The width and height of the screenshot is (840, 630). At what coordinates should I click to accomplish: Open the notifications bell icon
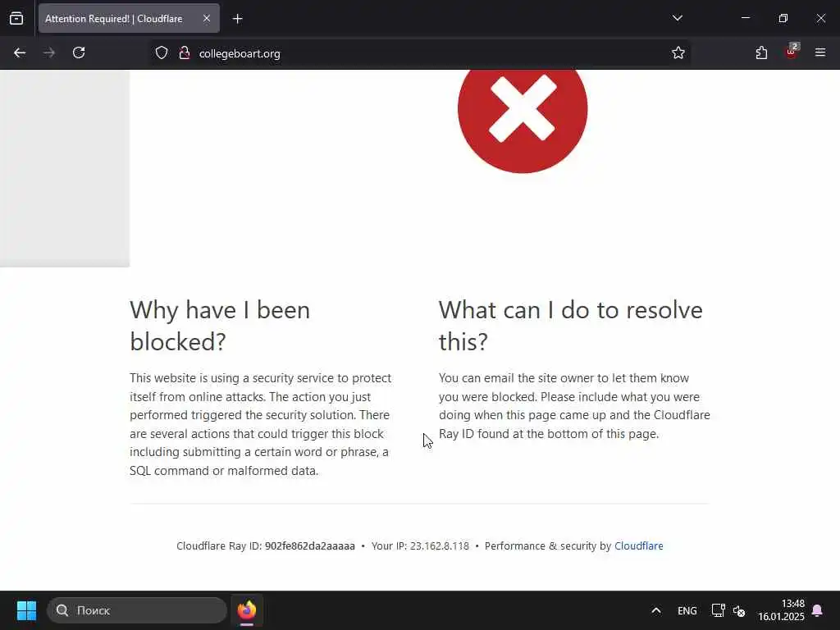[x=817, y=610]
